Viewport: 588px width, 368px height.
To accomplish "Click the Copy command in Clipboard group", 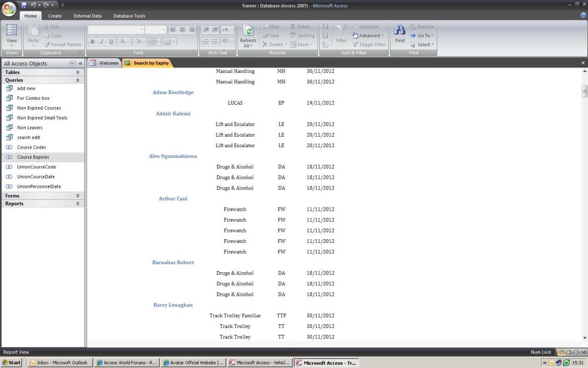I will pos(53,35).
